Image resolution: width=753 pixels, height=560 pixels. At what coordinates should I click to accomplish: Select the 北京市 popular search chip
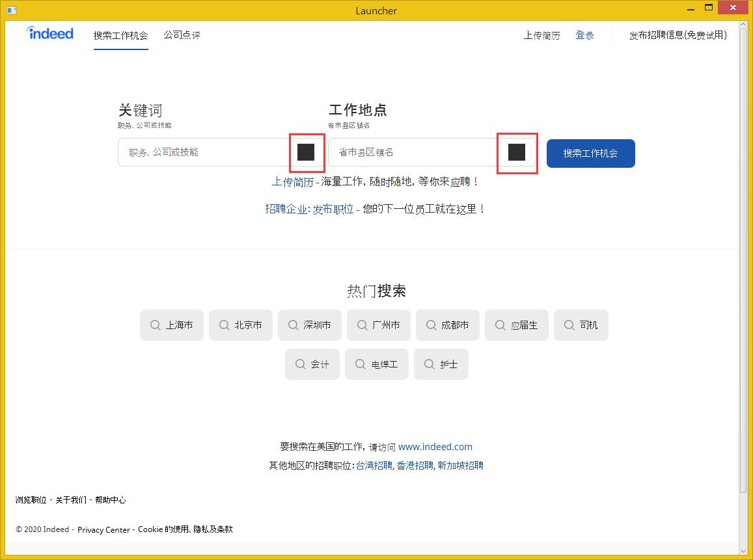(x=241, y=325)
